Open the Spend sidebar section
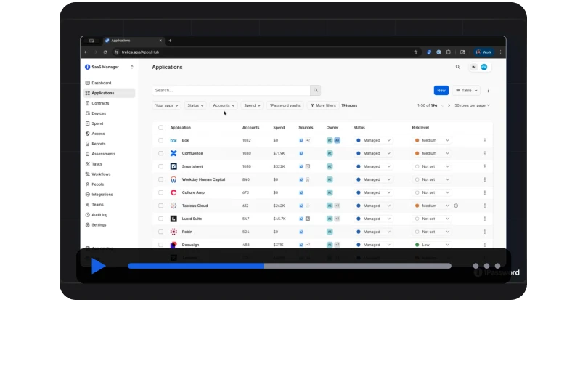Image resolution: width=588 pixels, height=366 pixels. [97, 123]
